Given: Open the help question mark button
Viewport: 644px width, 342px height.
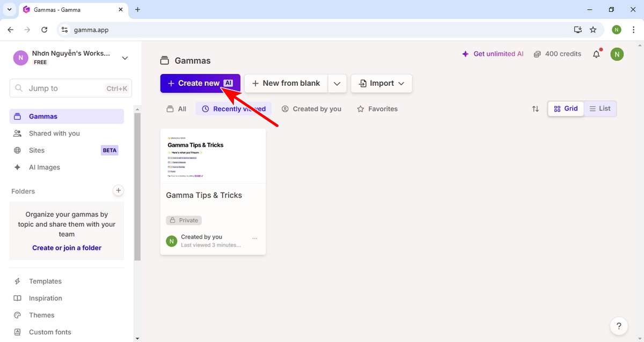Looking at the screenshot, I should pos(619,325).
